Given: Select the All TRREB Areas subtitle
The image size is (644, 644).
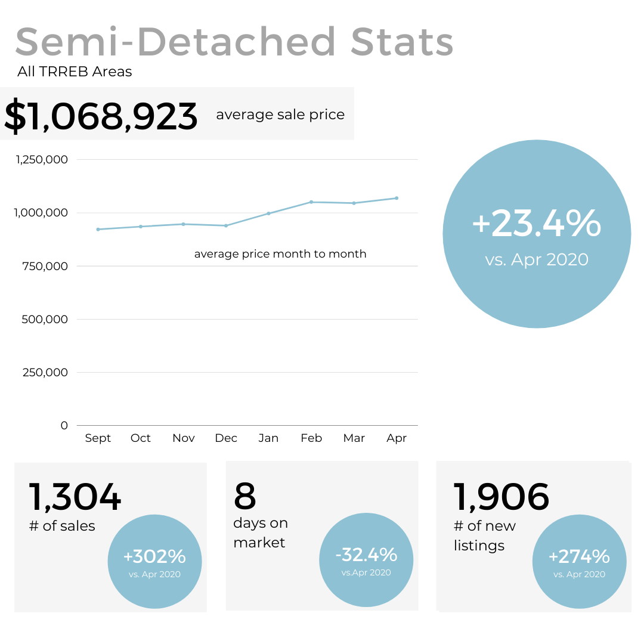Looking at the screenshot, I should click(75, 72).
